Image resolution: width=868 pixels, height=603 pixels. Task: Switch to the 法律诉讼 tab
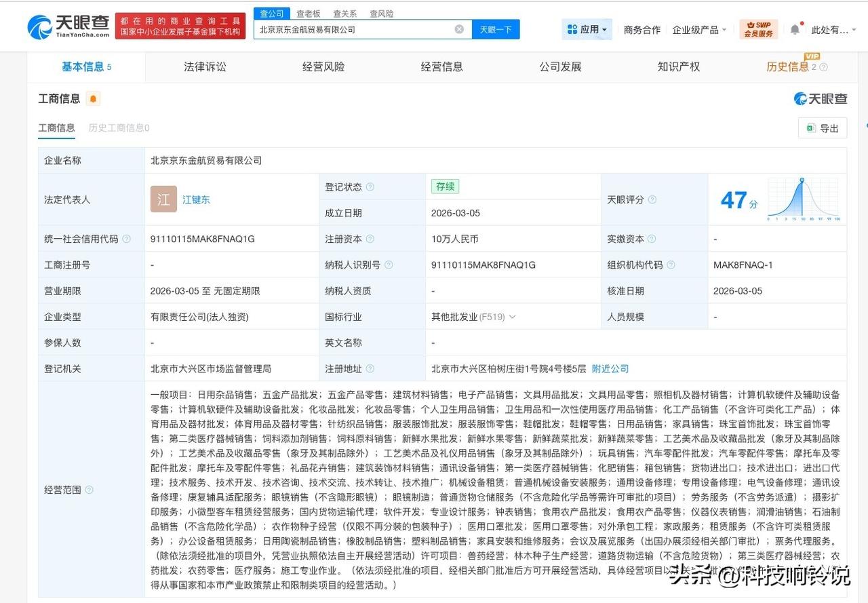[205, 66]
